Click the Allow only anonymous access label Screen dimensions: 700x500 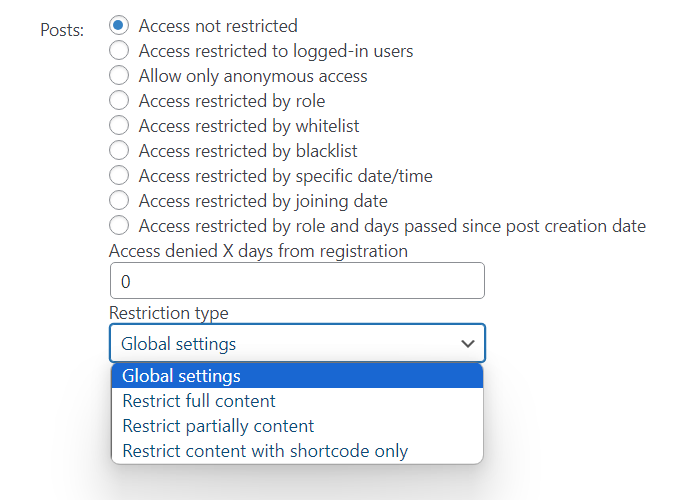[x=253, y=76]
